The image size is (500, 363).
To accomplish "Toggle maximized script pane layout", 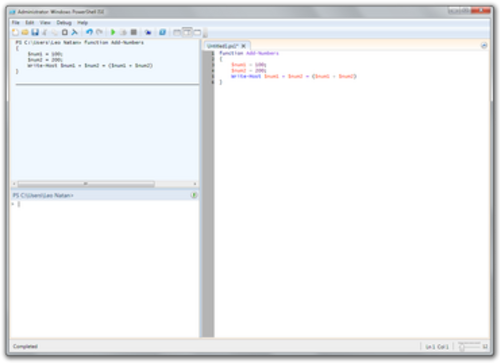I will pyautogui.click(x=197, y=32).
